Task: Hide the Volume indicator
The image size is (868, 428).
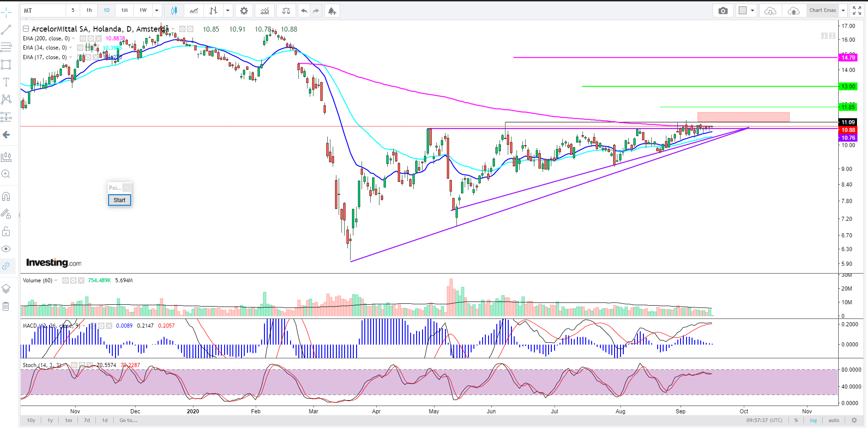Action: click(x=66, y=280)
